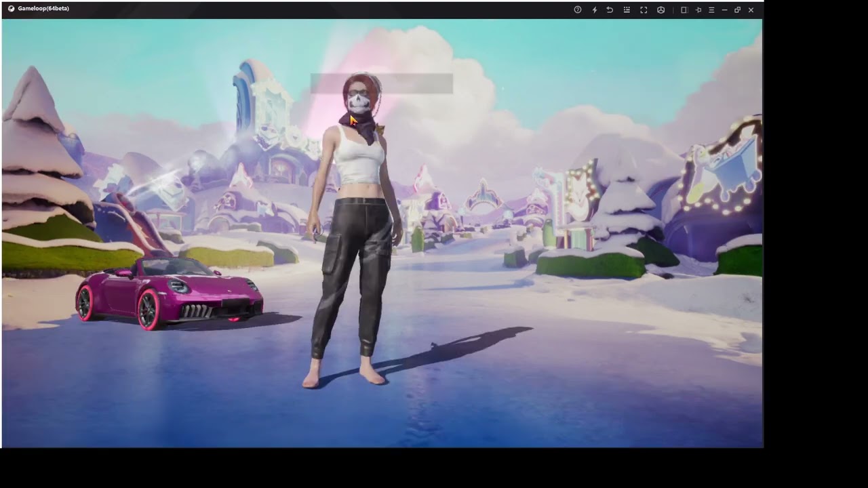Click the back arrow icon in title bar
The image size is (868, 488).
610,10
